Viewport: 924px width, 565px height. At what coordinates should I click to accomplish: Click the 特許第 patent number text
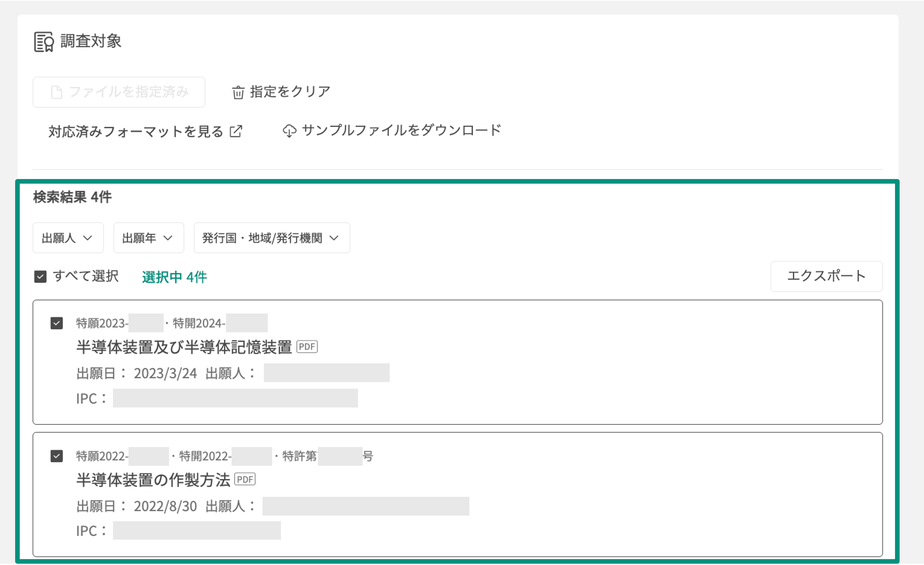299,457
